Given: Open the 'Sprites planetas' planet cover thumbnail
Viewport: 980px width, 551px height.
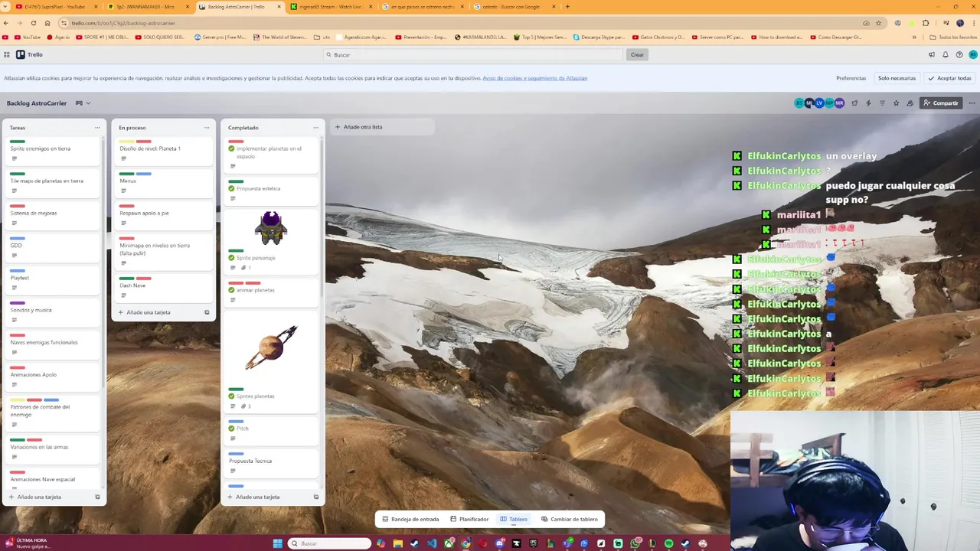Looking at the screenshot, I should [271, 347].
